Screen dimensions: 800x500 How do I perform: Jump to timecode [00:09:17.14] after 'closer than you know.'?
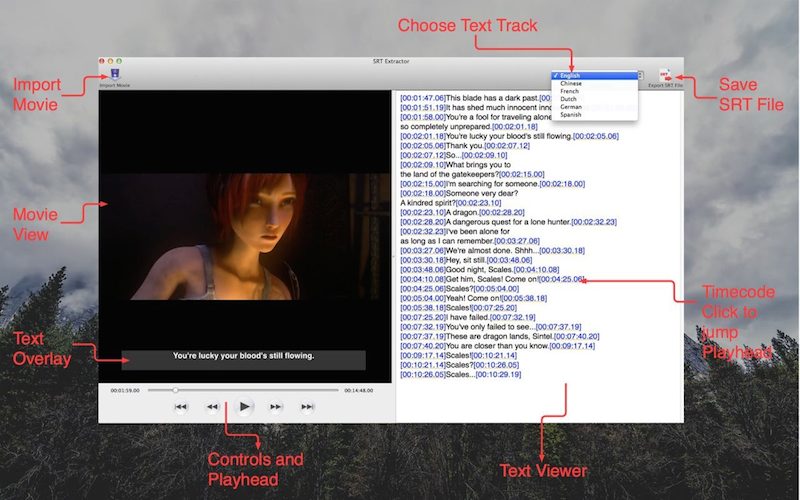pos(572,346)
